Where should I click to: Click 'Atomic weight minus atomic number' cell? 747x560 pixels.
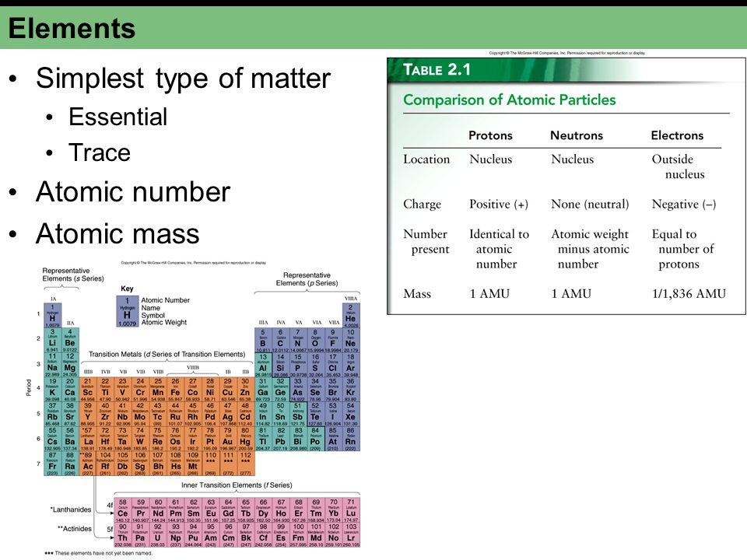590,249
